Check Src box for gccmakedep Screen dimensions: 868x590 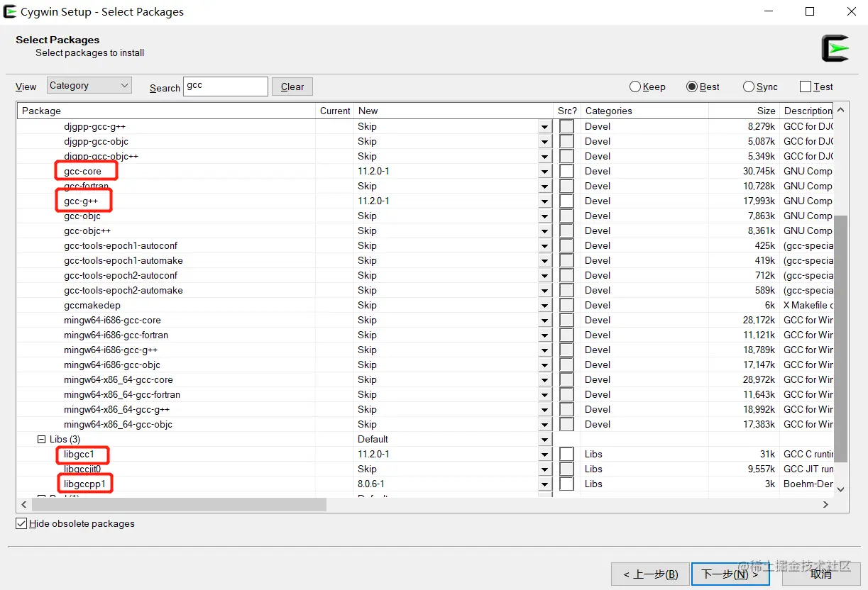[566, 305]
